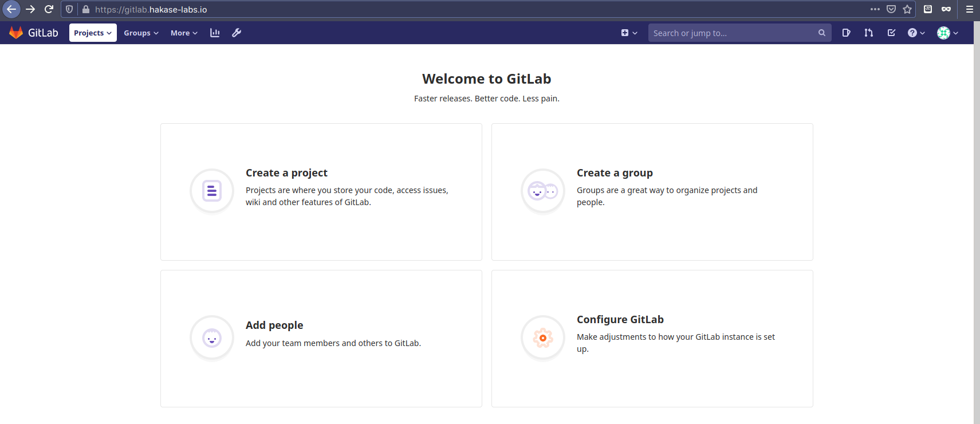Open the user avatar menu
Image resolution: width=980 pixels, height=424 pixels.
947,33
